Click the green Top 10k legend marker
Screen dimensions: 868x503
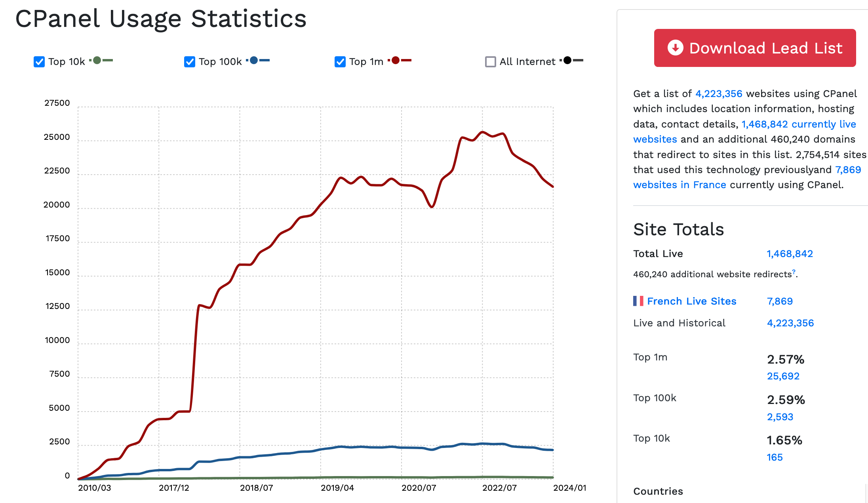[97, 60]
